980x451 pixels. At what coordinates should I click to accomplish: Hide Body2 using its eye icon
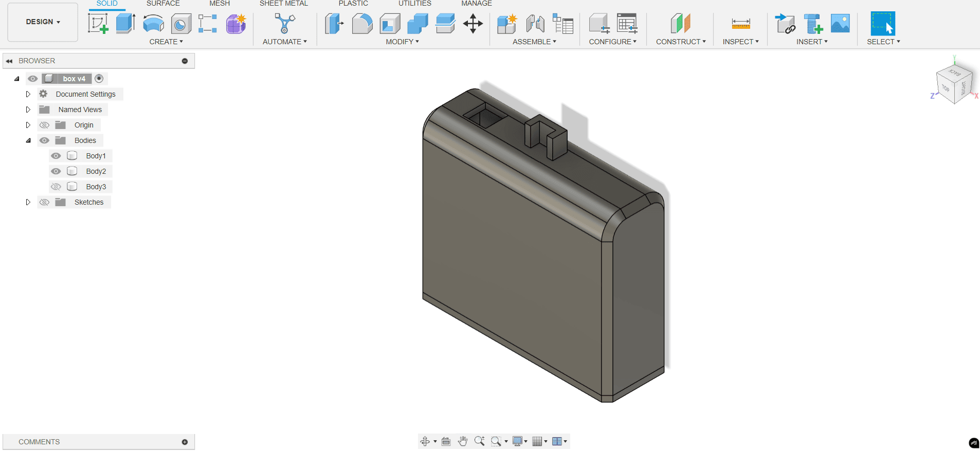click(56, 171)
